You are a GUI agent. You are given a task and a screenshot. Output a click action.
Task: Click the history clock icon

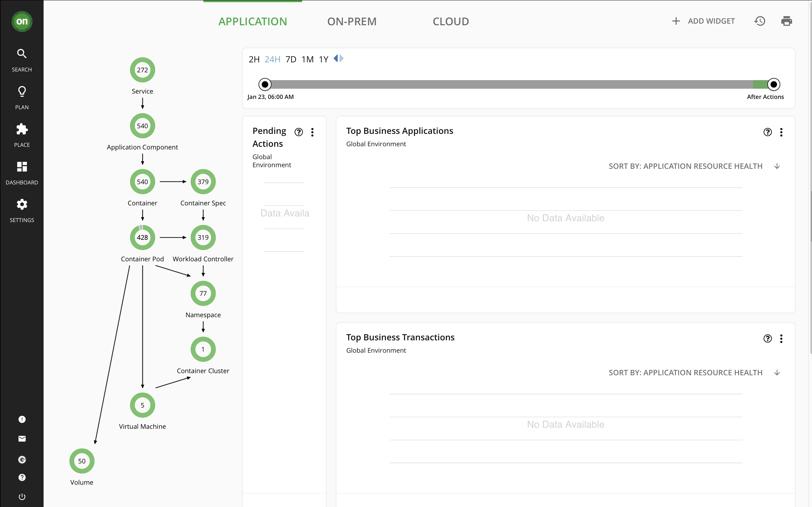coord(760,21)
